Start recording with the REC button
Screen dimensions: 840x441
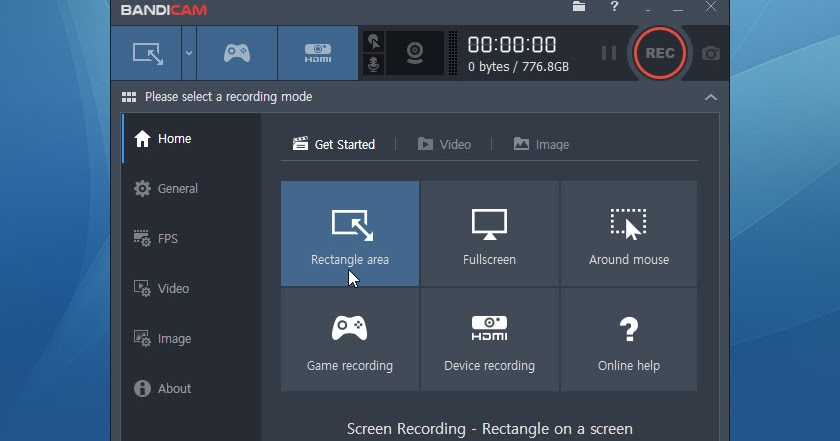(659, 53)
